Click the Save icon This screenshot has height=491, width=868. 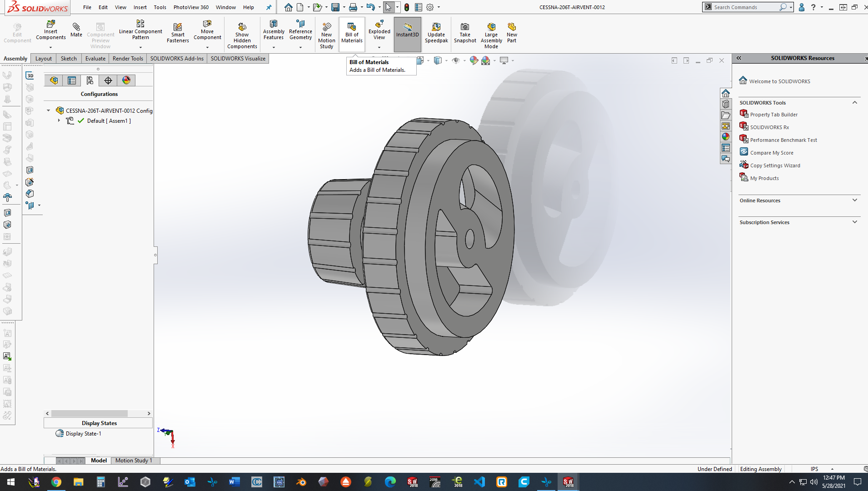335,7
